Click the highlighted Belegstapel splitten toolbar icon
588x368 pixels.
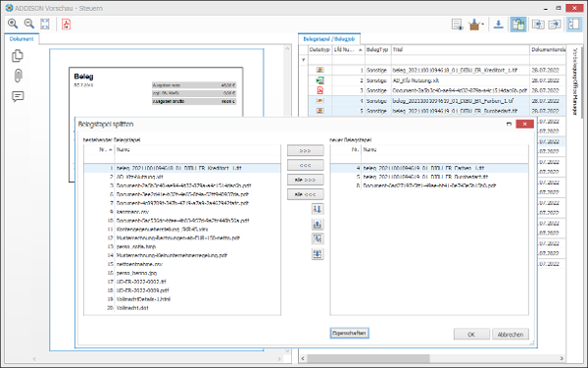pyautogui.click(x=518, y=25)
